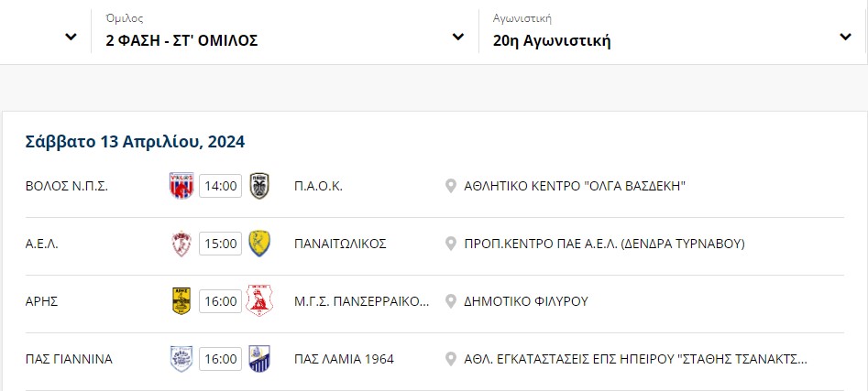868x391 pixels.
Task: Open the Aris 16:00 match time box
Action: [220, 301]
